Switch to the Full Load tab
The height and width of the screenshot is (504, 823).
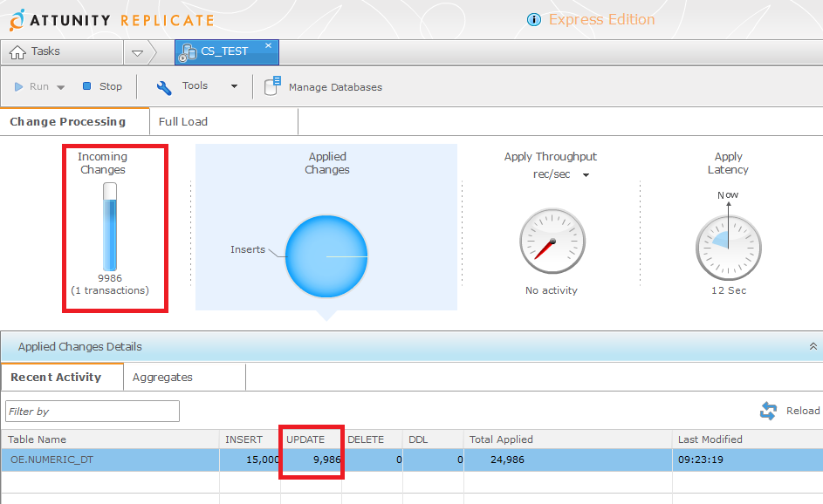[x=223, y=122]
